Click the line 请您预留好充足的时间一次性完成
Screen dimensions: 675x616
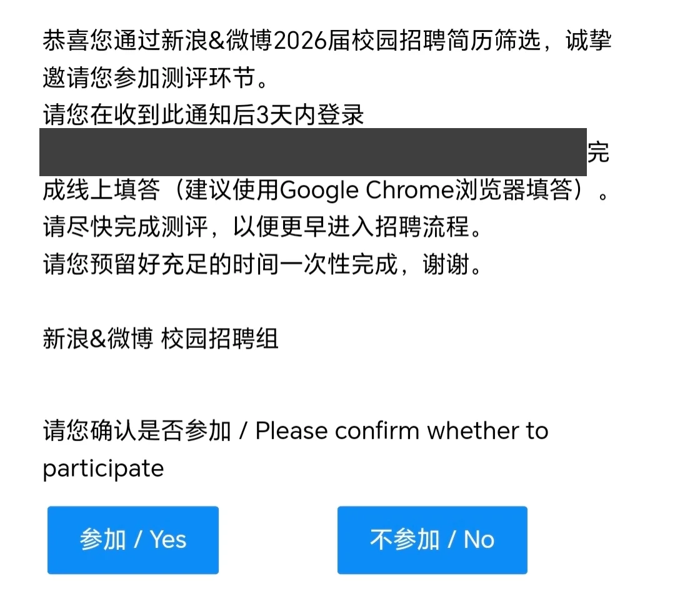click(x=219, y=265)
